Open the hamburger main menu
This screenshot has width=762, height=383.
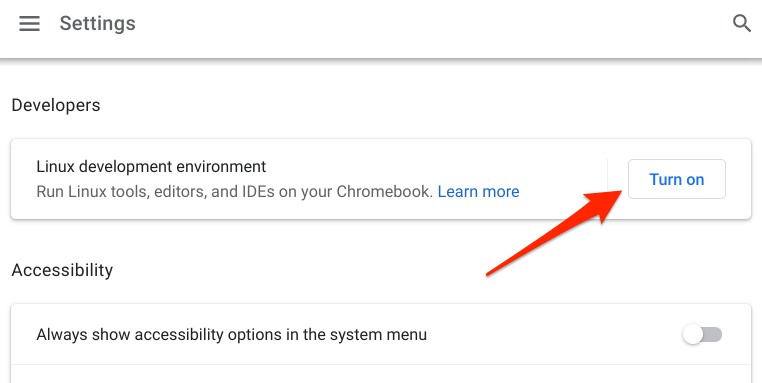pos(29,23)
